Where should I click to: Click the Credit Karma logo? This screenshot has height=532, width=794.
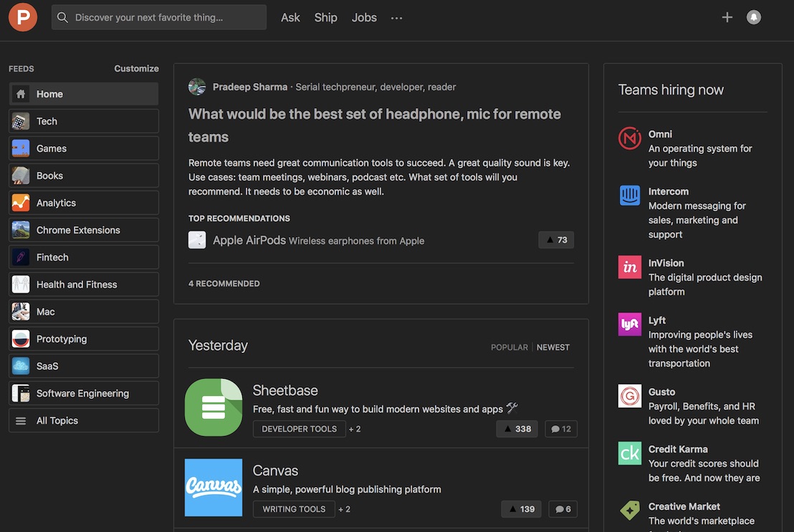pyautogui.click(x=629, y=453)
